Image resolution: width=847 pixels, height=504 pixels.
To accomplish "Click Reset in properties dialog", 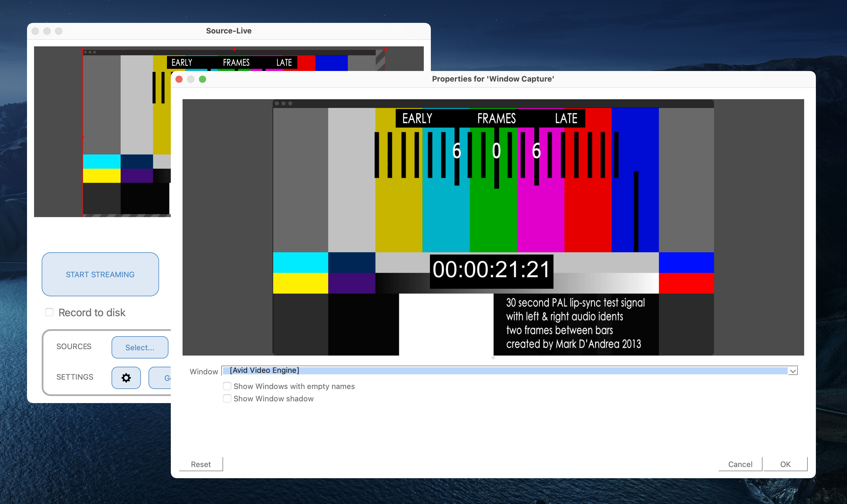I will click(201, 464).
